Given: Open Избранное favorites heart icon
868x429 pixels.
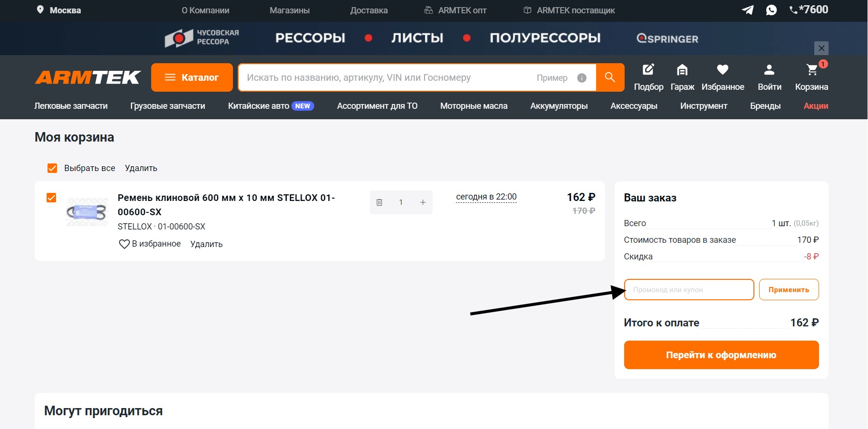Looking at the screenshot, I should click(x=723, y=70).
